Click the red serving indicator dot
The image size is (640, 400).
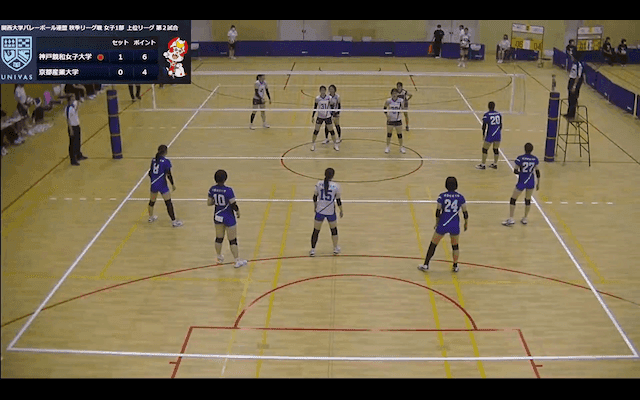[x=100, y=58]
